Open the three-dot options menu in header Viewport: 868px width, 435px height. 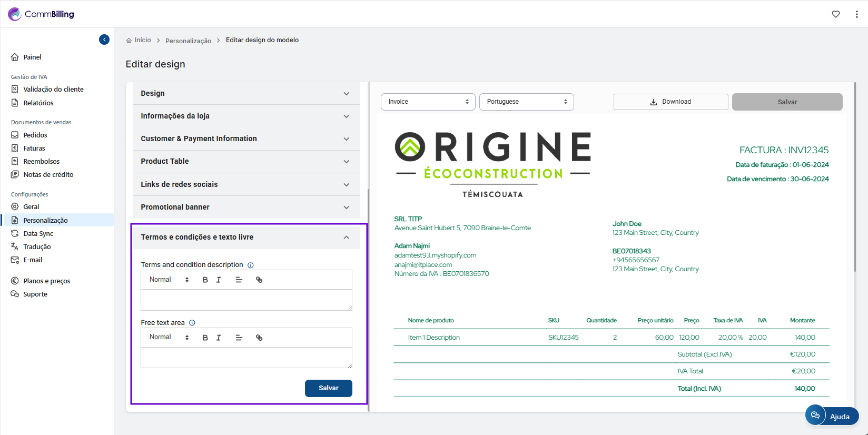[x=857, y=14]
